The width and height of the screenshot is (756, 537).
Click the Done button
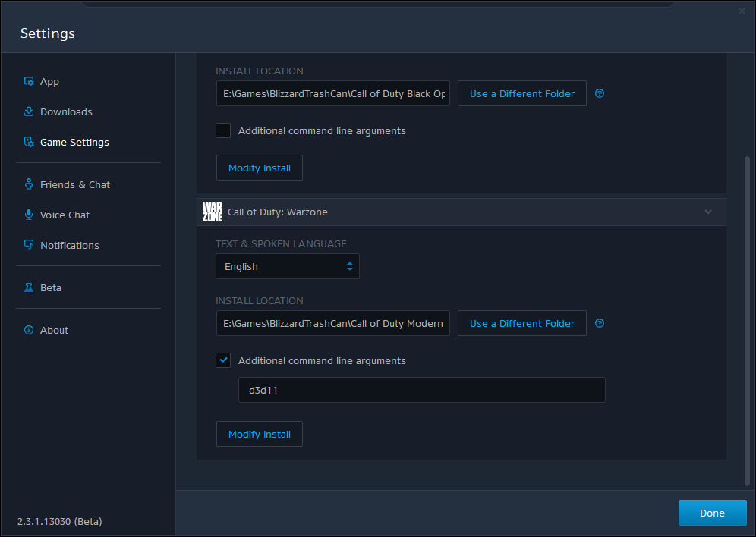712,513
